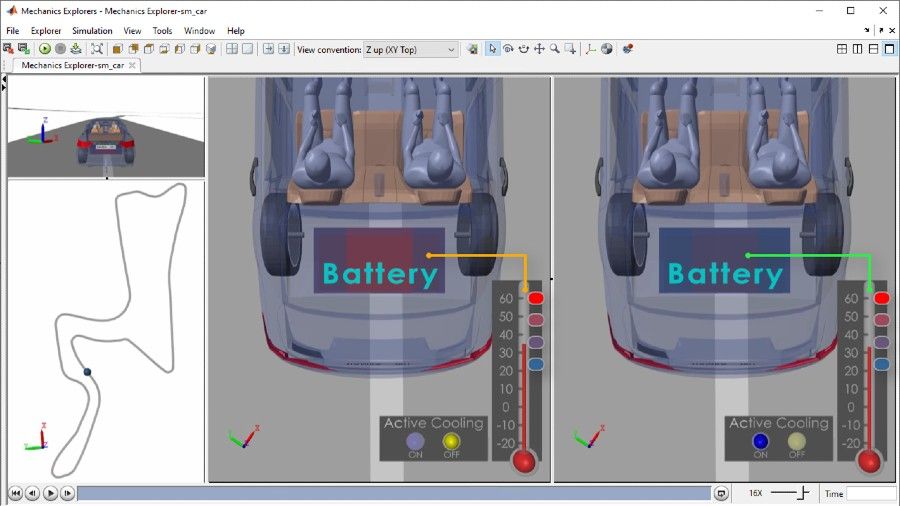This screenshot has height=506, width=900.
Task: Select the Zoom magnifier tool
Action: 554,49
